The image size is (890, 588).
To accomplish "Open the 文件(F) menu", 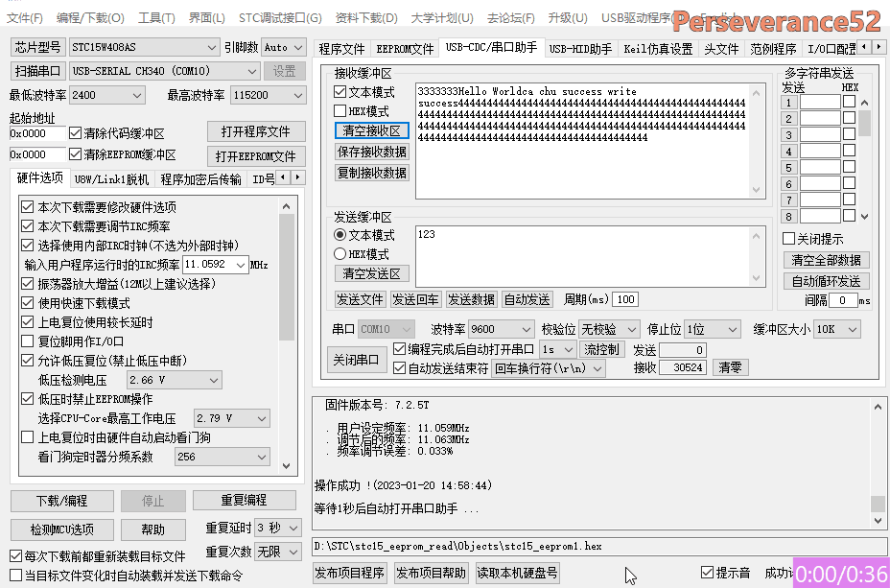I will coord(24,17).
